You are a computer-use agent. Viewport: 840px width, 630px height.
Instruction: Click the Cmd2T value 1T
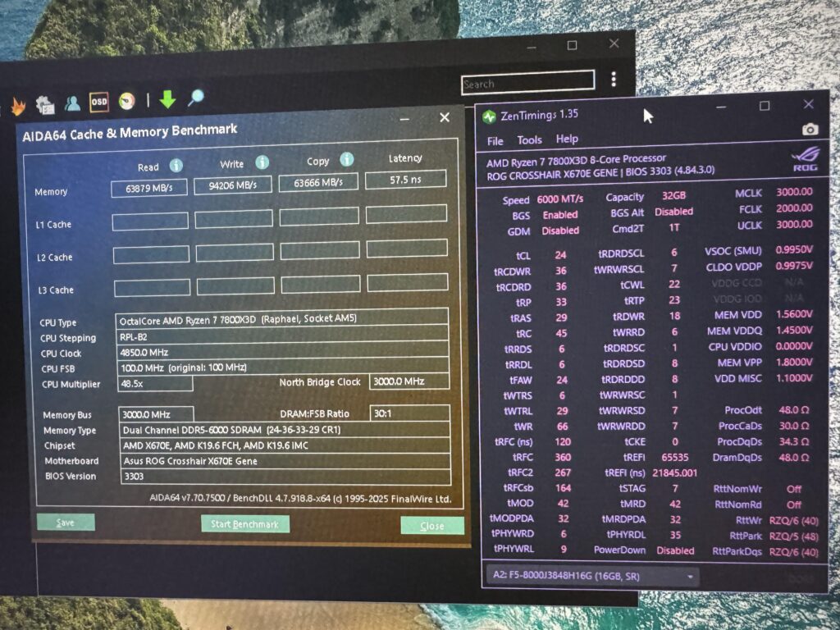point(674,228)
